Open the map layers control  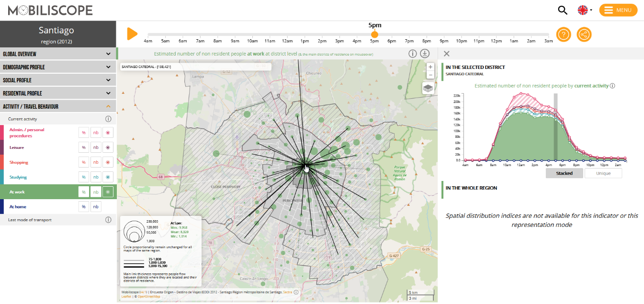click(x=428, y=88)
